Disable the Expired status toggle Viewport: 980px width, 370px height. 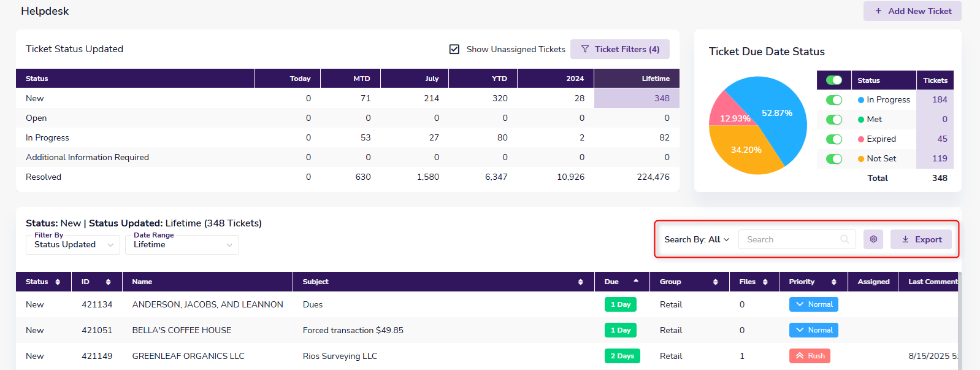(x=833, y=139)
